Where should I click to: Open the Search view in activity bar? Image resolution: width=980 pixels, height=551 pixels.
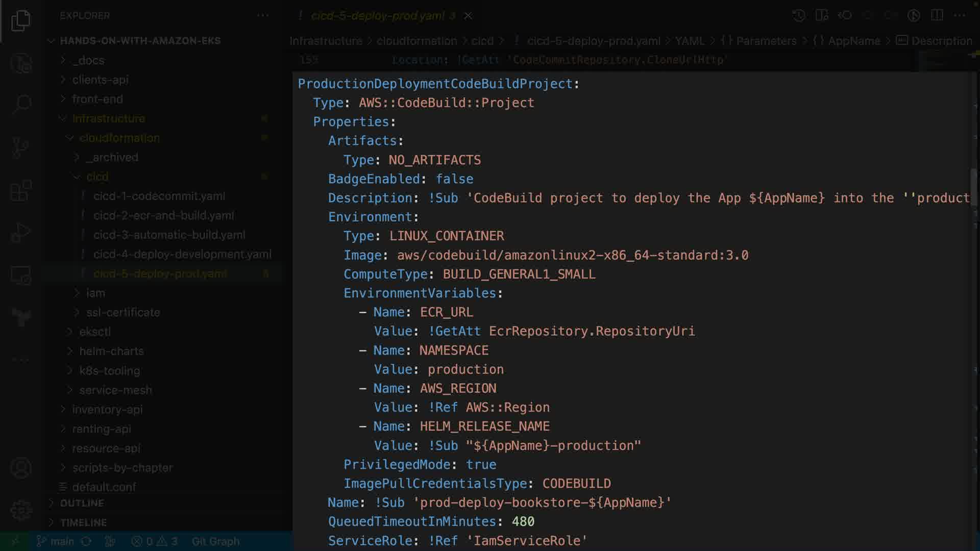point(21,105)
